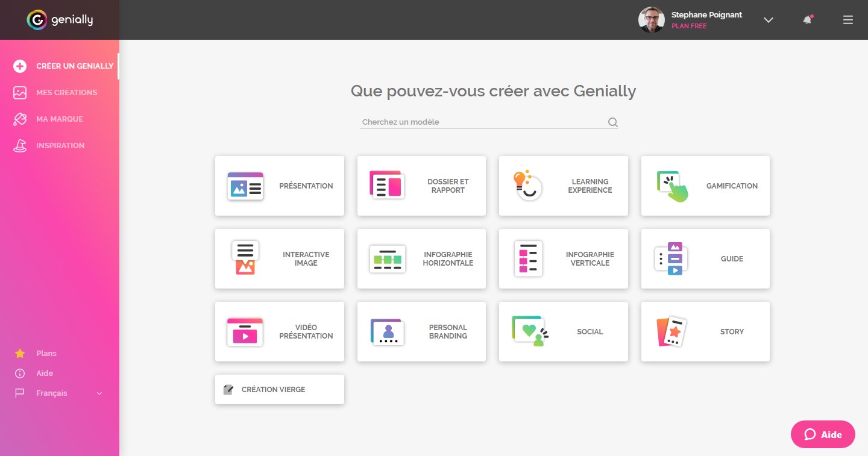This screenshot has height=456, width=868.
Task: Choose the Gamification label
Action: (x=732, y=186)
